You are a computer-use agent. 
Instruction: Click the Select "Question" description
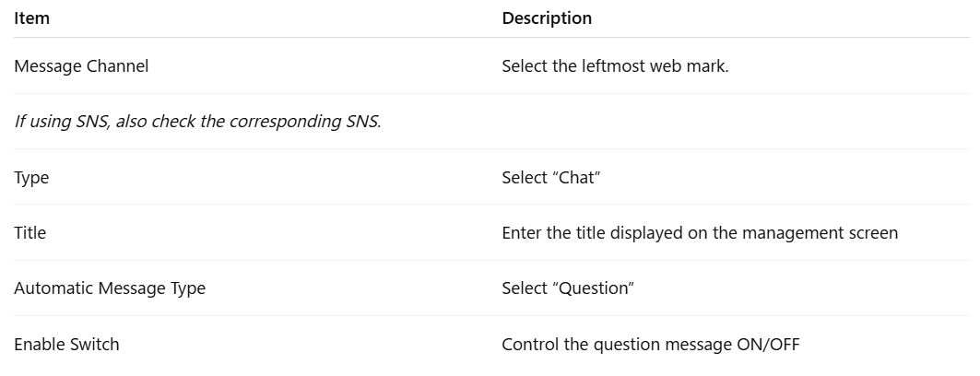click(x=568, y=288)
